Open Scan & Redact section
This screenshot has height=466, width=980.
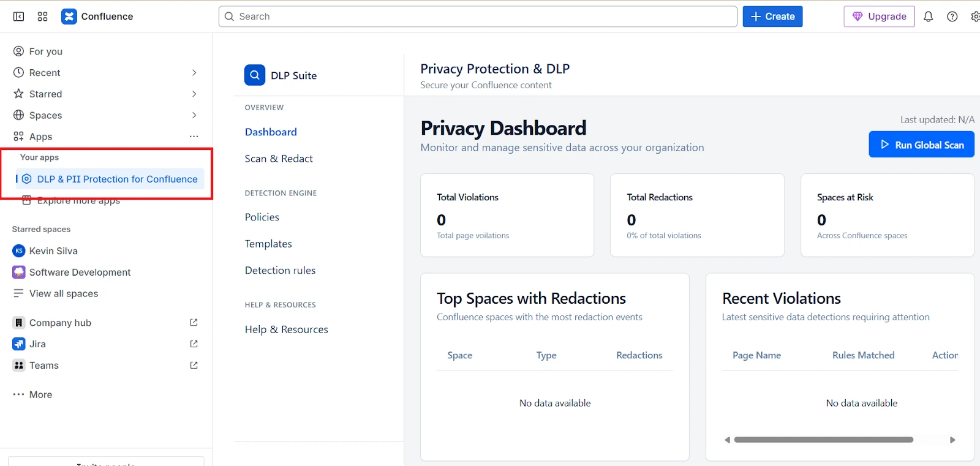[279, 159]
